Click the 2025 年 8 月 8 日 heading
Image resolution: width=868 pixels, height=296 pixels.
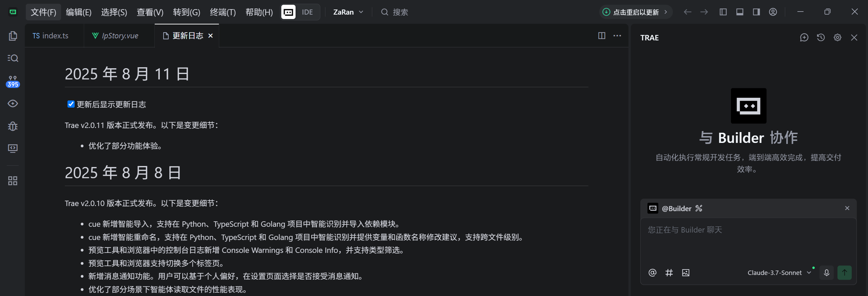point(123,172)
